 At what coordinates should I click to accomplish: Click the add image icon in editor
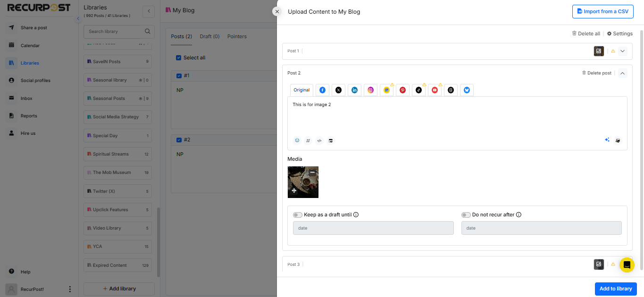(618, 140)
